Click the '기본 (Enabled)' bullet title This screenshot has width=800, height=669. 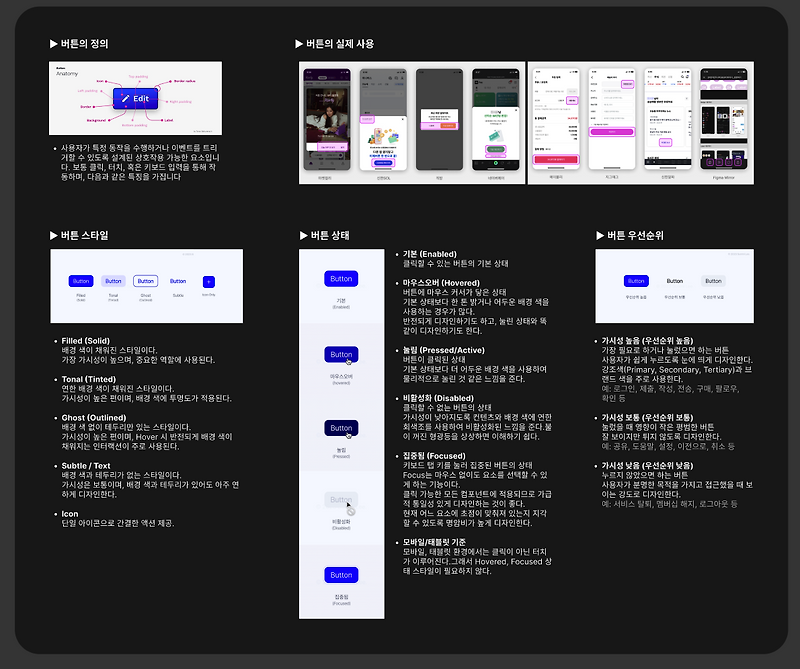click(x=430, y=254)
